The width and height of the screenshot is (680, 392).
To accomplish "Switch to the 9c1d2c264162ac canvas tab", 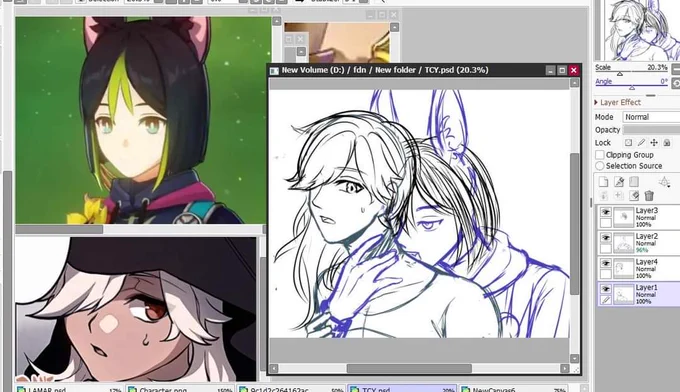I will (x=291, y=389).
